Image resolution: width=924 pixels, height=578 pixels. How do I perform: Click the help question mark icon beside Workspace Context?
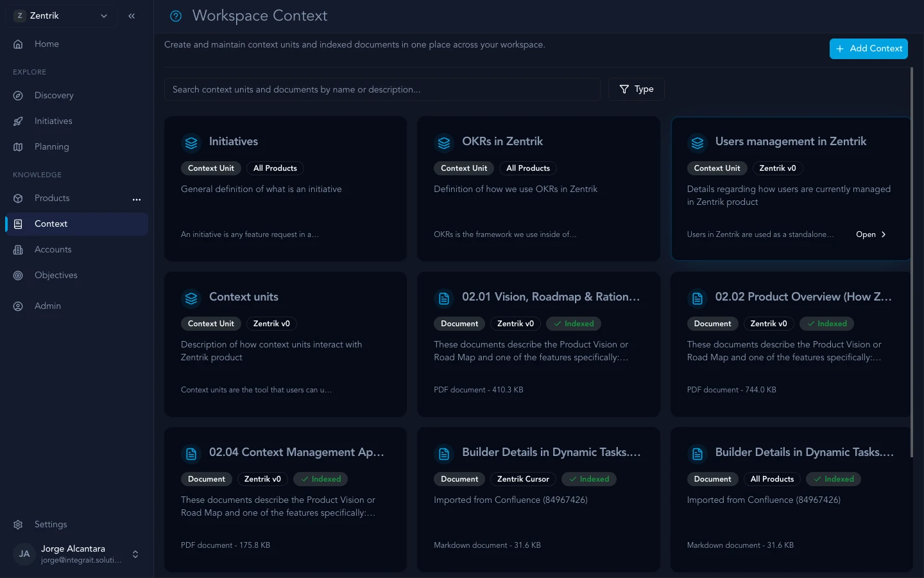click(x=176, y=16)
